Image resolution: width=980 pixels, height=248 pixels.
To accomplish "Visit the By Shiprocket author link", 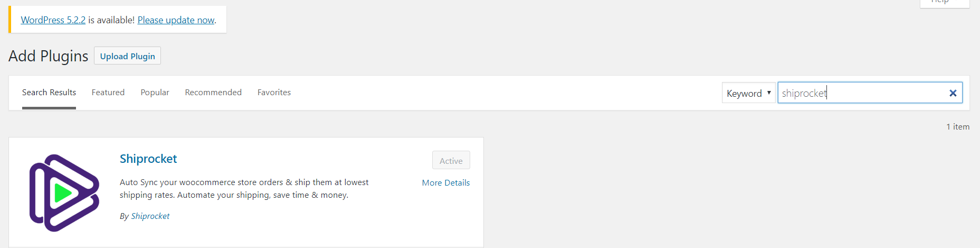I will point(150,216).
